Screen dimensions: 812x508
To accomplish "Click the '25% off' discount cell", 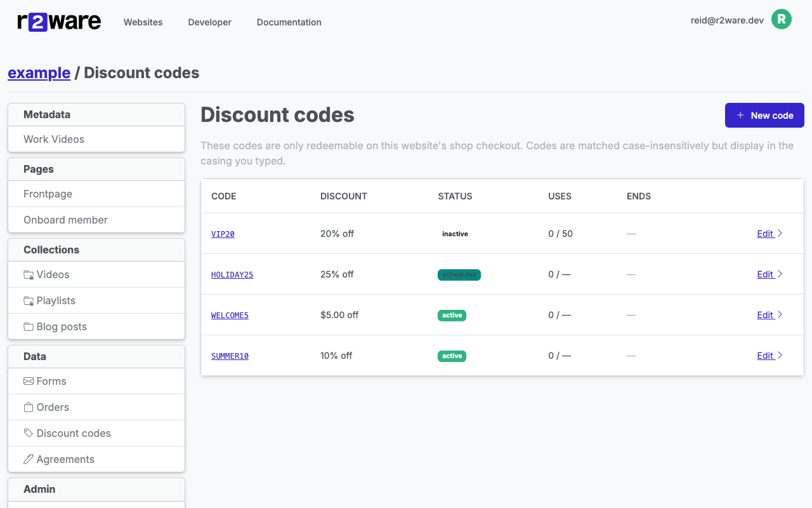I will pos(337,274).
